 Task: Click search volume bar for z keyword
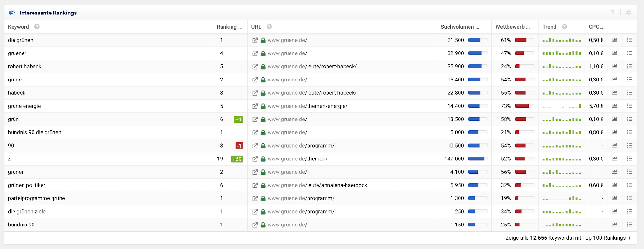coord(478,159)
